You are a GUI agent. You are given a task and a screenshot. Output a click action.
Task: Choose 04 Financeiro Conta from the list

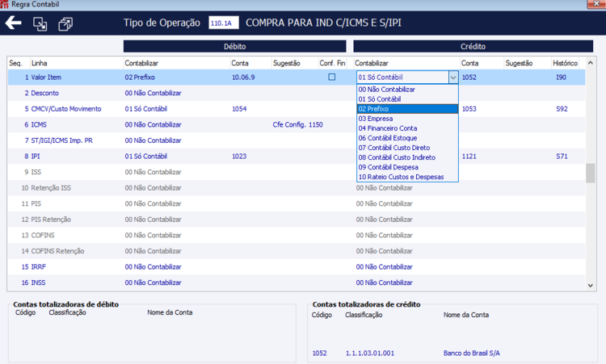407,128
